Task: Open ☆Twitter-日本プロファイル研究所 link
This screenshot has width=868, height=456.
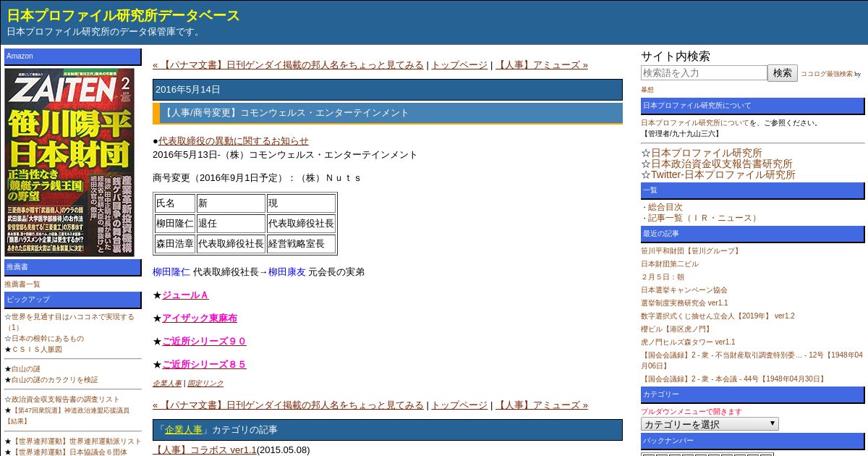Action: click(x=723, y=174)
